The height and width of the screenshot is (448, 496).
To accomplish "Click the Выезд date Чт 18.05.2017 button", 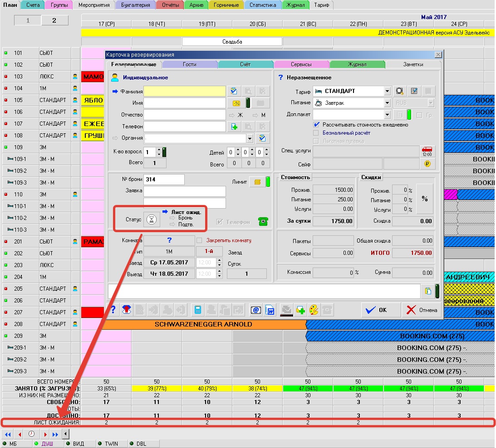I will (169, 274).
